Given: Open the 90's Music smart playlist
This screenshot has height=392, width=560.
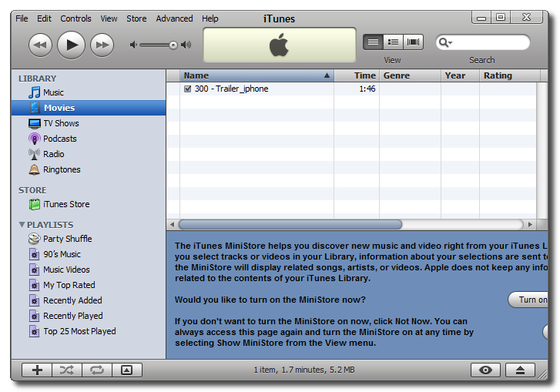Looking at the screenshot, I should pyautogui.click(x=89, y=254).
